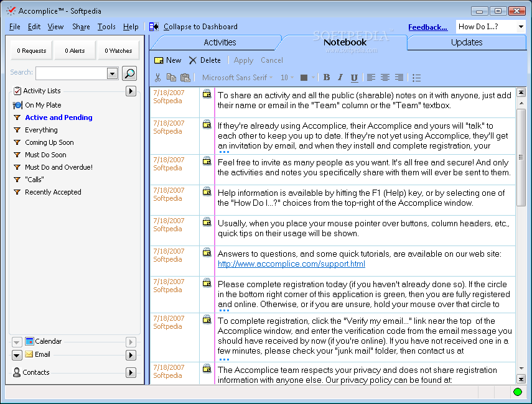This screenshot has height=404, width=532.
Task: Click the Copy icon in formatting toolbar
Action: pos(171,78)
